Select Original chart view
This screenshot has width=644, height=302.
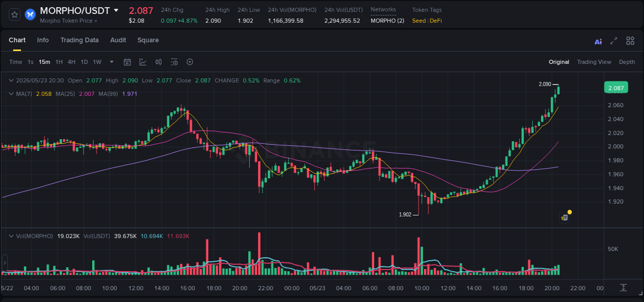[x=559, y=62]
